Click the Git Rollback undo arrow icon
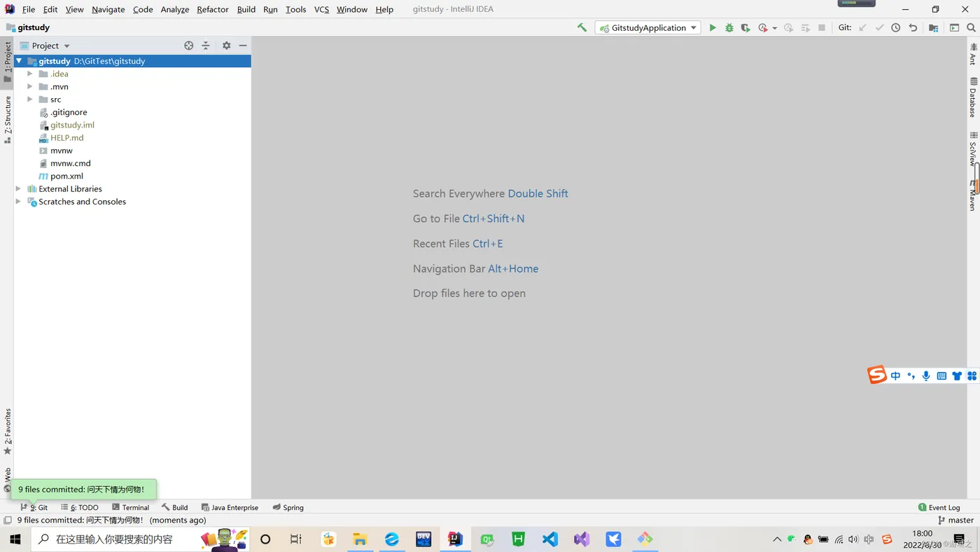 [x=913, y=27]
